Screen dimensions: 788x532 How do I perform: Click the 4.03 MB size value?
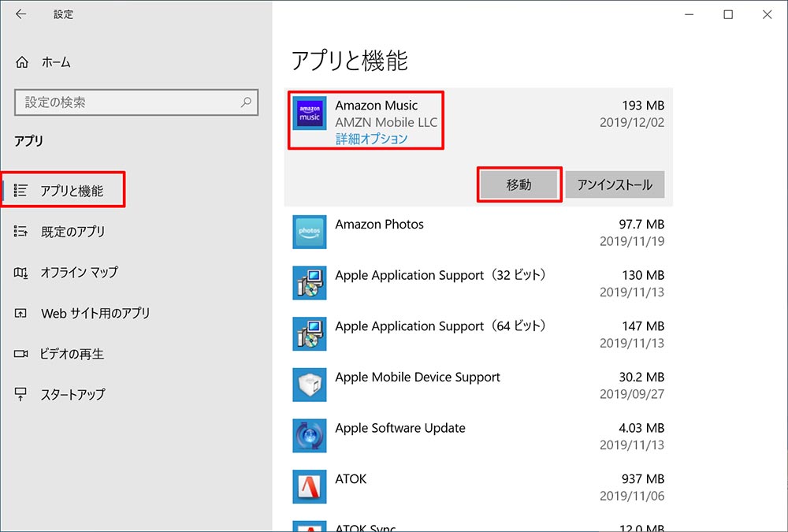click(641, 428)
